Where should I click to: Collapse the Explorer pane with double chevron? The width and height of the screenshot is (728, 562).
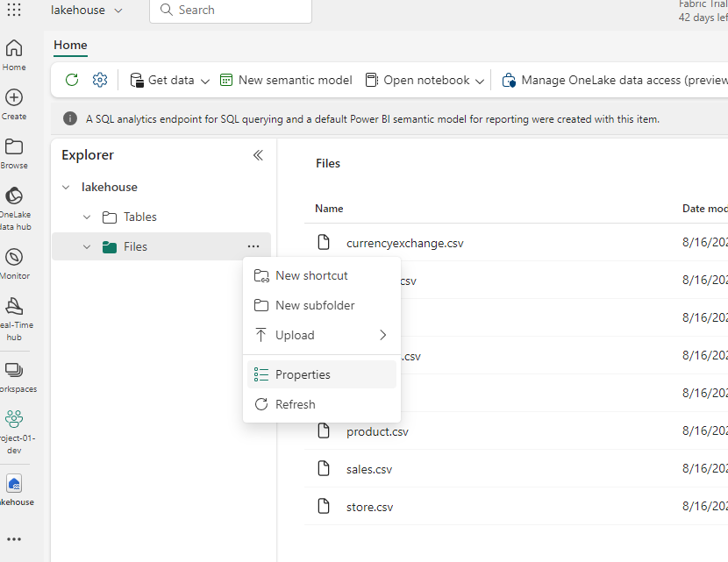(258, 155)
